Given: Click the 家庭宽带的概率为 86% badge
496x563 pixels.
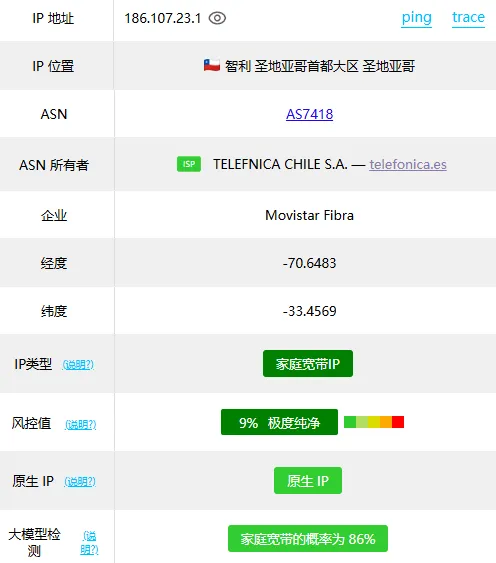Looking at the screenshot, I should [308, 539].
